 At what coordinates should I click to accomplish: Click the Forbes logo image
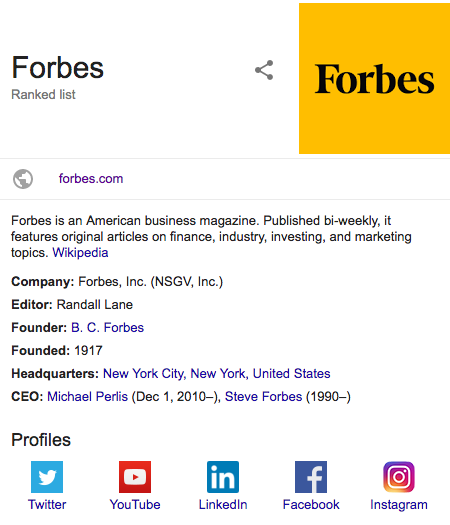(x=374, y=78)
